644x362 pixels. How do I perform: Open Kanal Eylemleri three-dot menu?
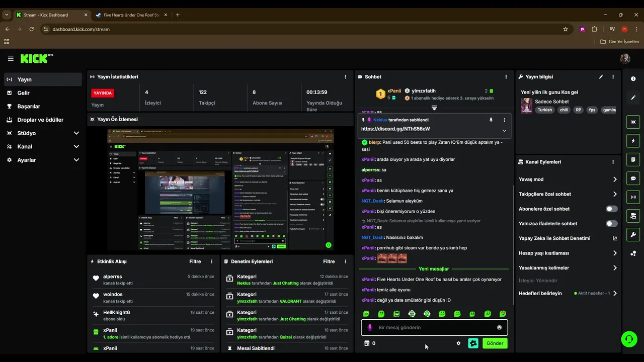[613, 162]
